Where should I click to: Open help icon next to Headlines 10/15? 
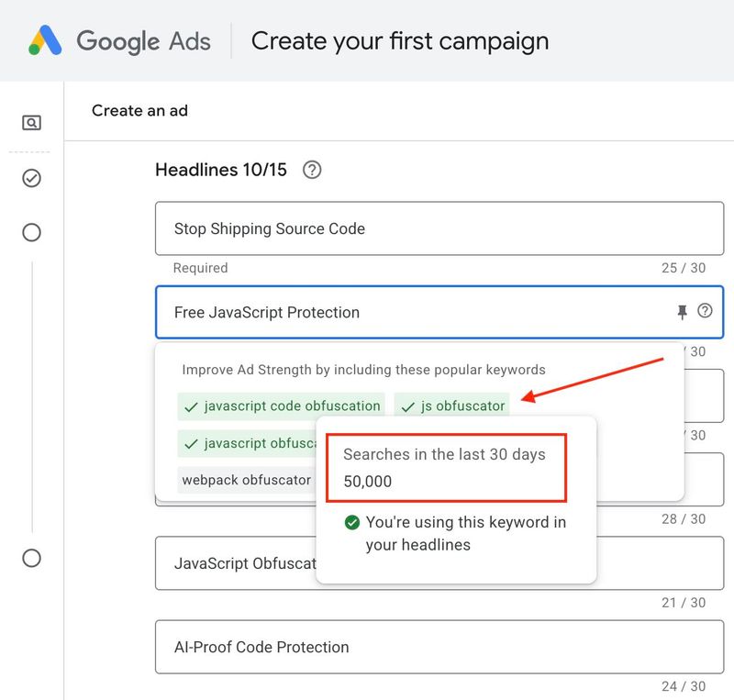coord(312,170)
